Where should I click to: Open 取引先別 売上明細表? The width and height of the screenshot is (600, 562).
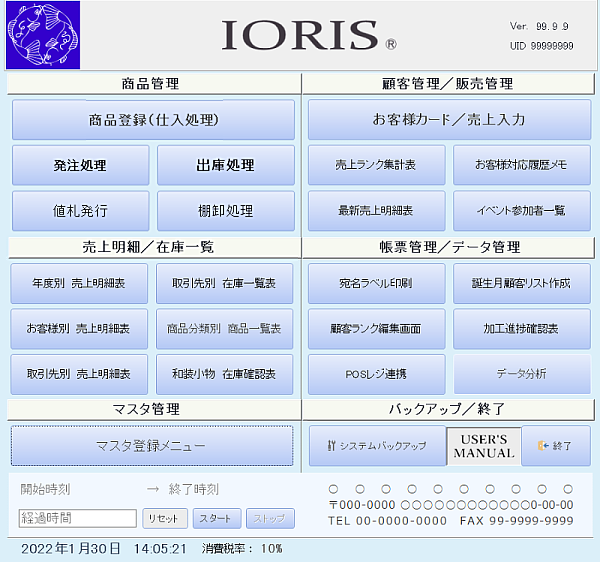point(79,374)
